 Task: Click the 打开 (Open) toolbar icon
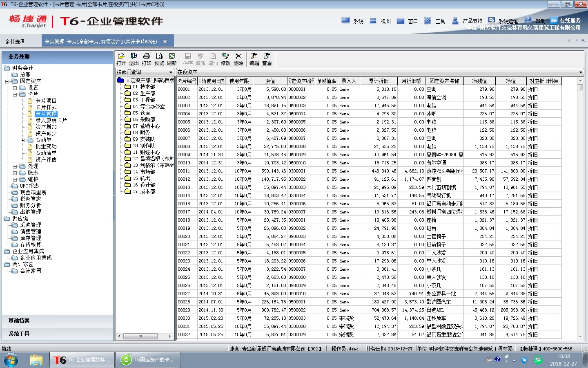(121, 59)
